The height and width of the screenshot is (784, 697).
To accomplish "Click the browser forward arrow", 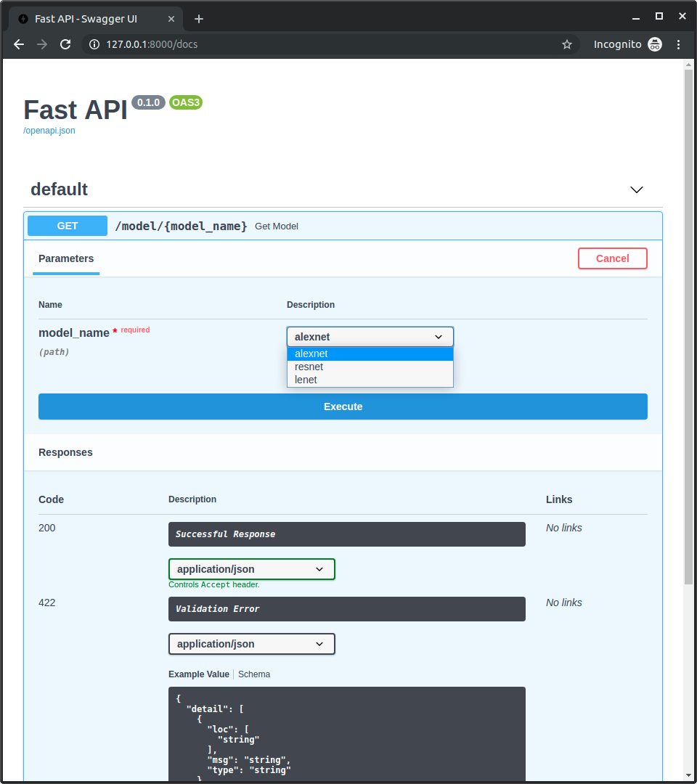I will click(42, 44).
